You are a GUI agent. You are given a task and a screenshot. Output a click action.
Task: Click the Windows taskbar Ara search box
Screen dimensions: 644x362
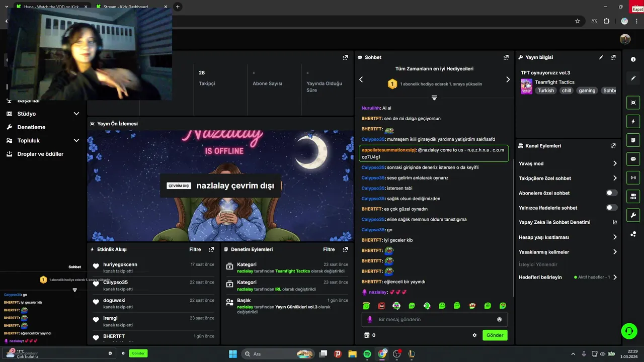pos(278,354)
